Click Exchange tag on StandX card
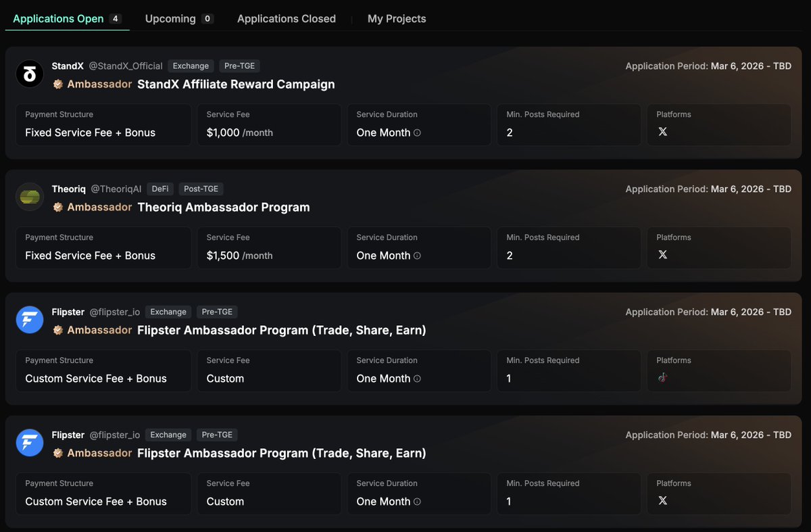 tap(191, 66)
